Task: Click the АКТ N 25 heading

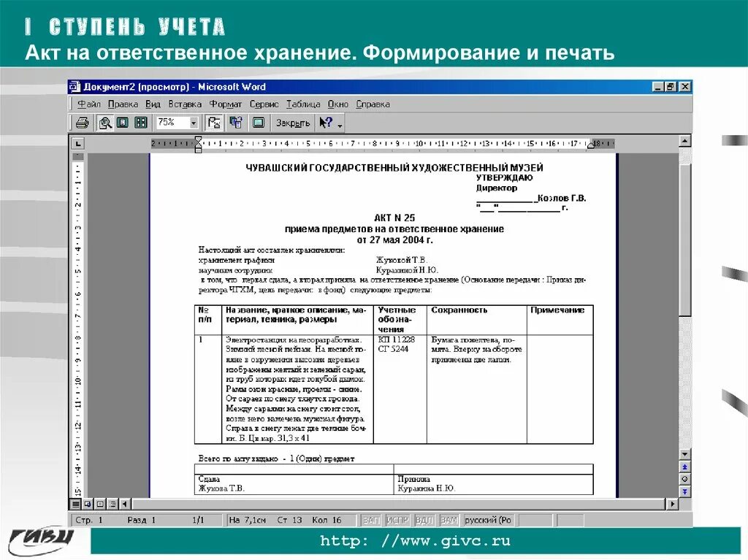Action: pyautogui.click(x=394, y=218)
